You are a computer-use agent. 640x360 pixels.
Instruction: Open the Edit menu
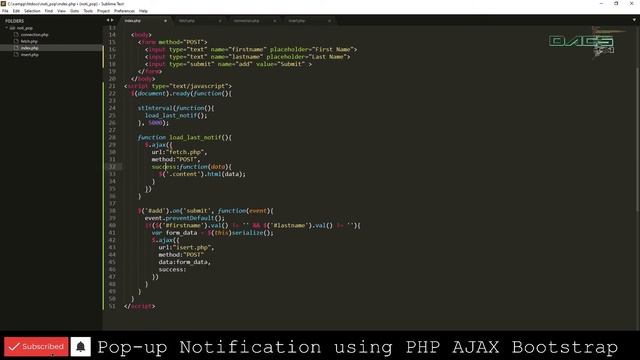tap(16, 11)
